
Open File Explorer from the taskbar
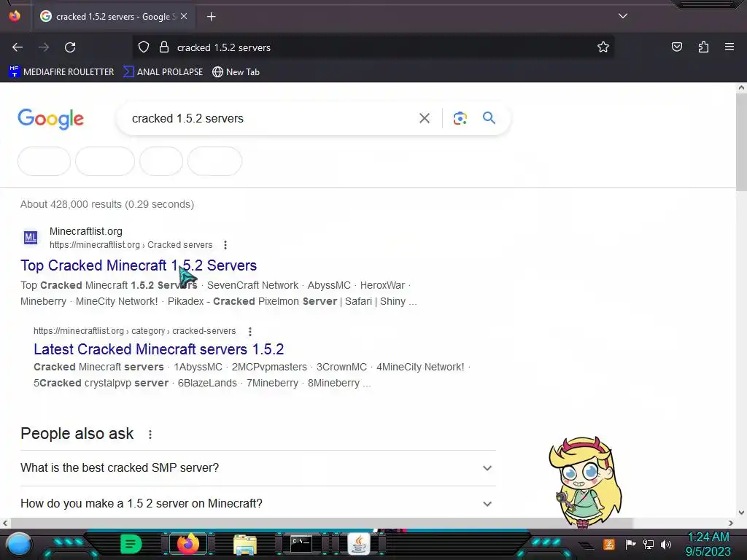coord(245,544)
